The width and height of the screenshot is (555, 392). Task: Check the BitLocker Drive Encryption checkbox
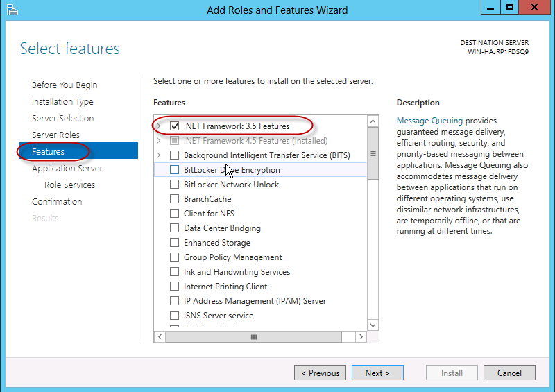pyautogui.click(x=175, y=169)
